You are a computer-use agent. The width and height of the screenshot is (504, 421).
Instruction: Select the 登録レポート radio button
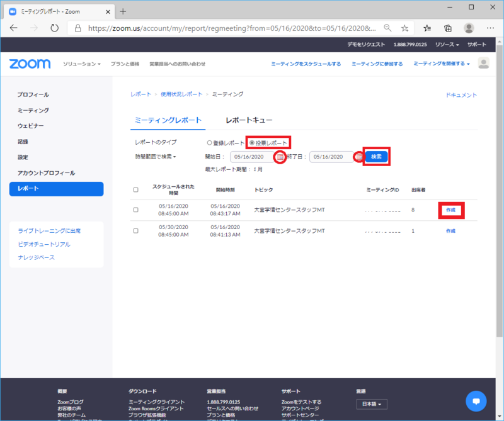click(209, 143)
